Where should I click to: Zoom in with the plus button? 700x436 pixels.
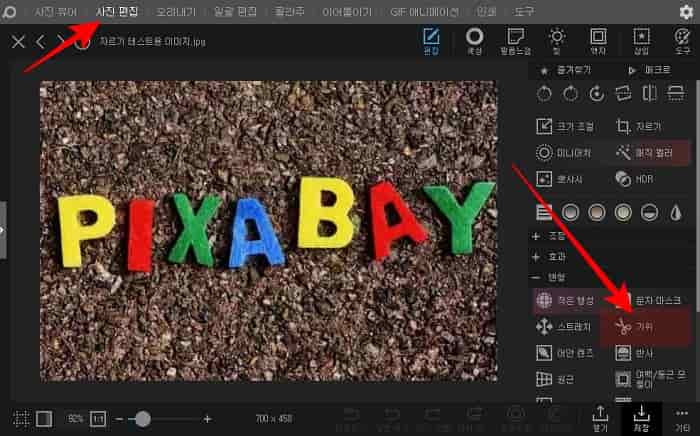(x=207, y=419)
